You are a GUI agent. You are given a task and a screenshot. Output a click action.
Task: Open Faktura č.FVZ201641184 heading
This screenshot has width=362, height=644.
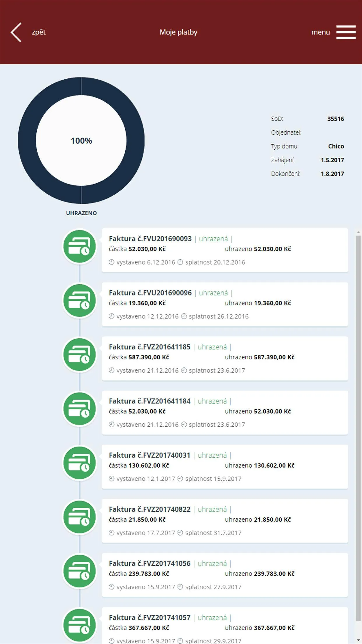pos(150,401)
